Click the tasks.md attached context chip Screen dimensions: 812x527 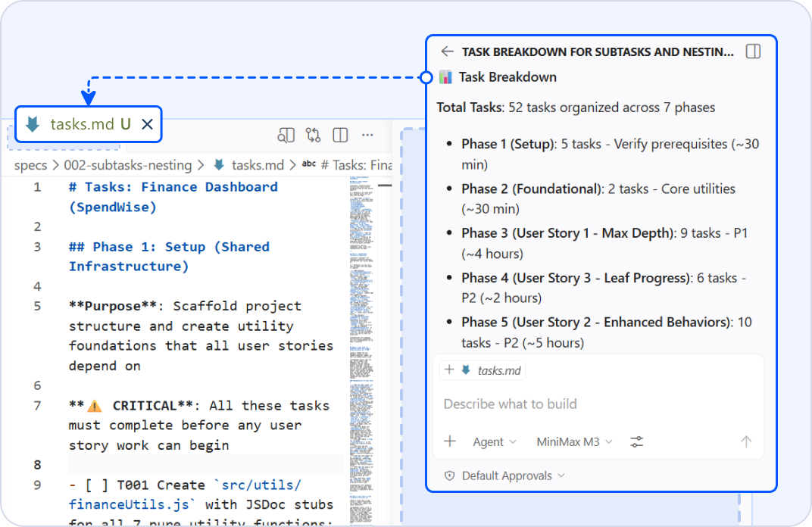483,371
